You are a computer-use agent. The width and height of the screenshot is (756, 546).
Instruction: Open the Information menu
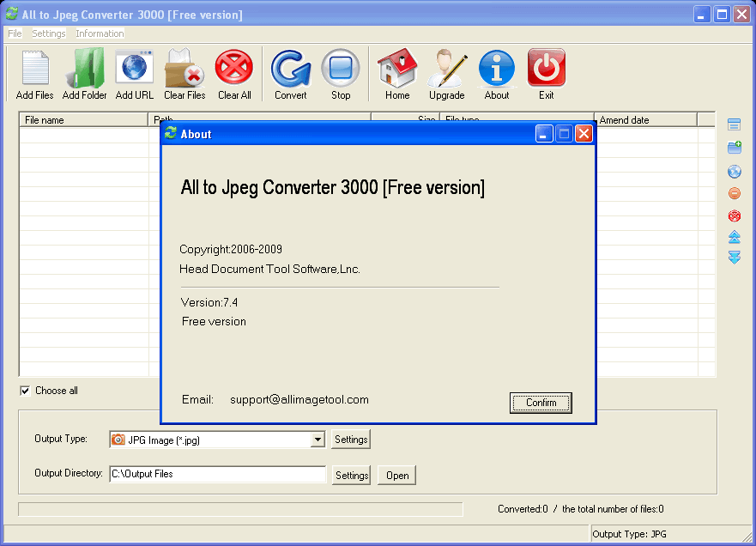click(x=99, y=33)
